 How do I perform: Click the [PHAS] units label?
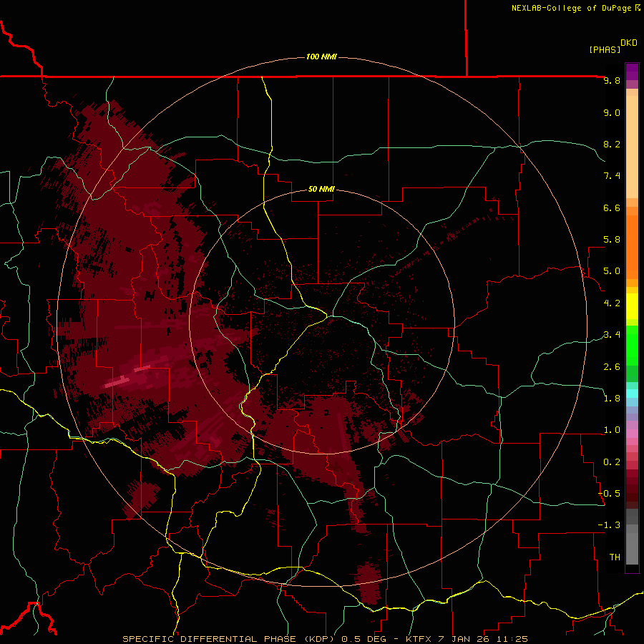click(605, 49)
